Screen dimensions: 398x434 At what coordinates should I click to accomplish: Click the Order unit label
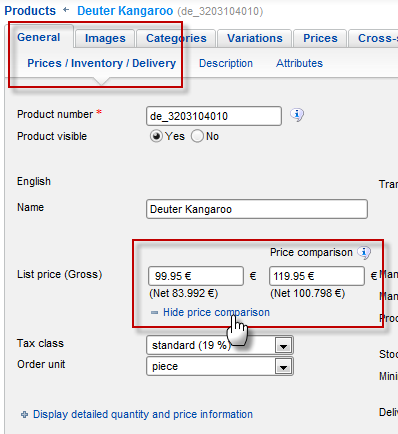tap(41, 364)
